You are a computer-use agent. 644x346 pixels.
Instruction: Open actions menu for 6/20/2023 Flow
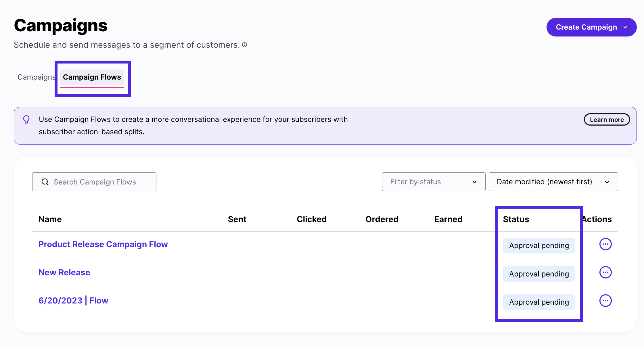605,300
